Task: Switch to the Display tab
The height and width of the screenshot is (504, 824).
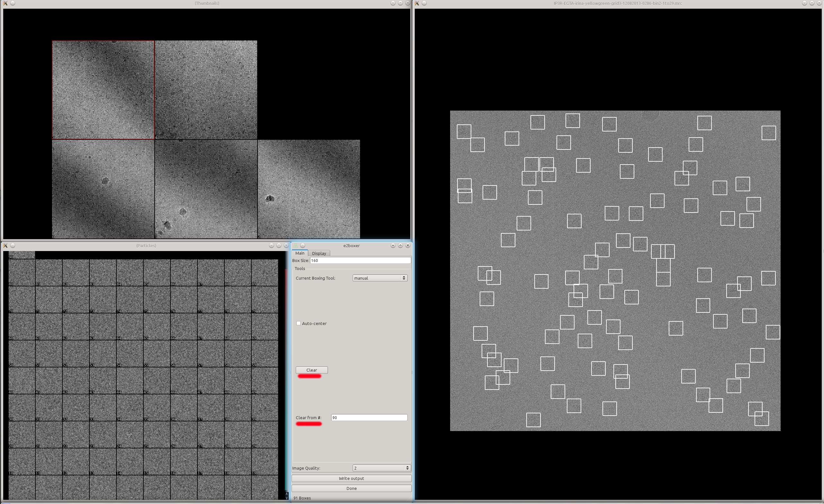Action: 319,253
